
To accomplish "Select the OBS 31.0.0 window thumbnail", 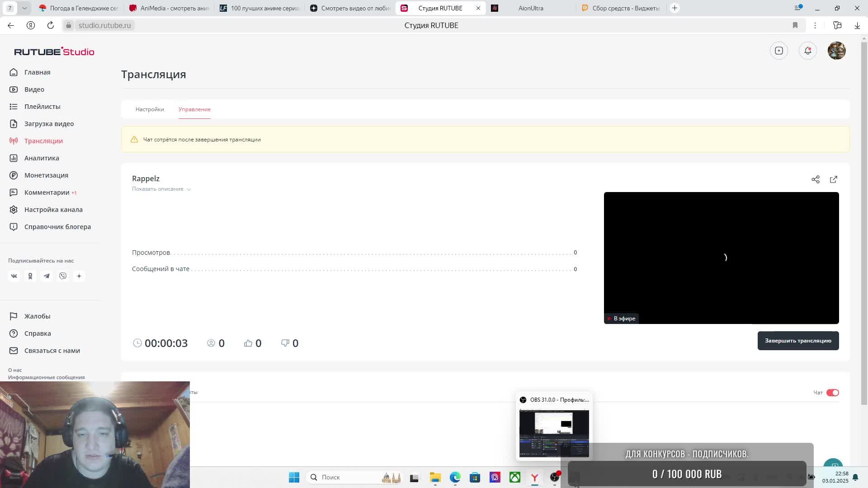I will click(554, 433).
